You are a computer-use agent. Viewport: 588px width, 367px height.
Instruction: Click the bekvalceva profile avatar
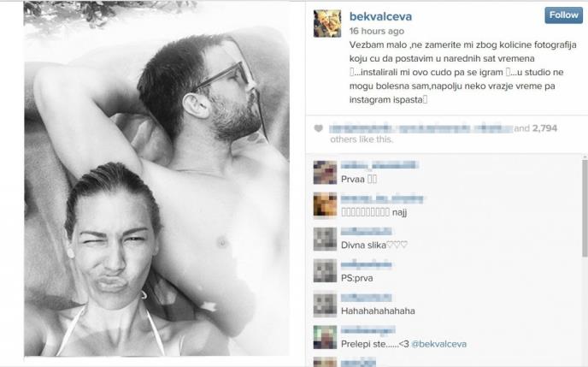327,24
